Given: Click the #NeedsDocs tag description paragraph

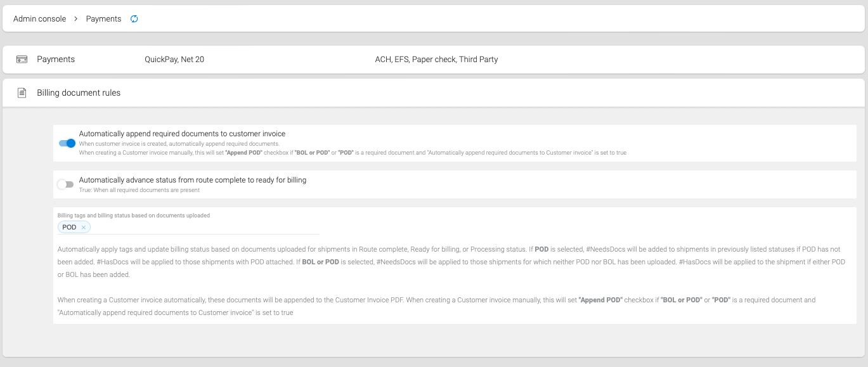Looking at the screenshot, I should click(451, 262).
